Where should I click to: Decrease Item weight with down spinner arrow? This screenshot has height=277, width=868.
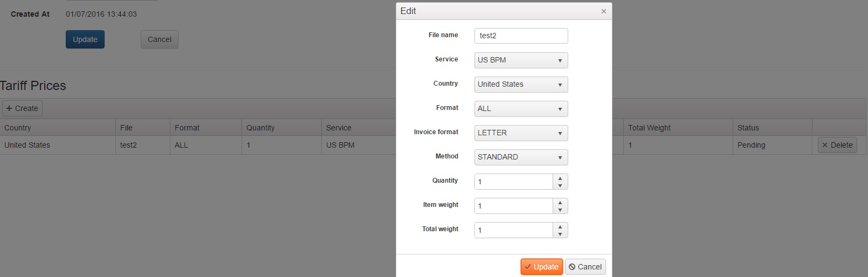[560, 210]
